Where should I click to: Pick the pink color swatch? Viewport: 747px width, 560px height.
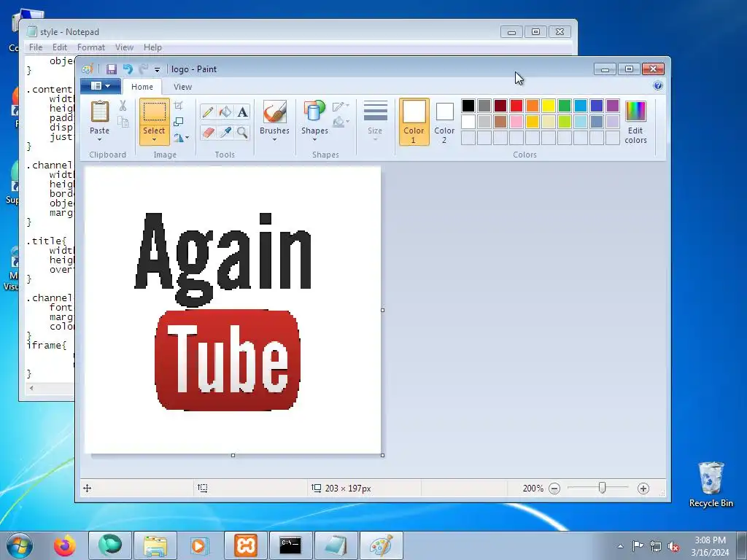(516, 122)
